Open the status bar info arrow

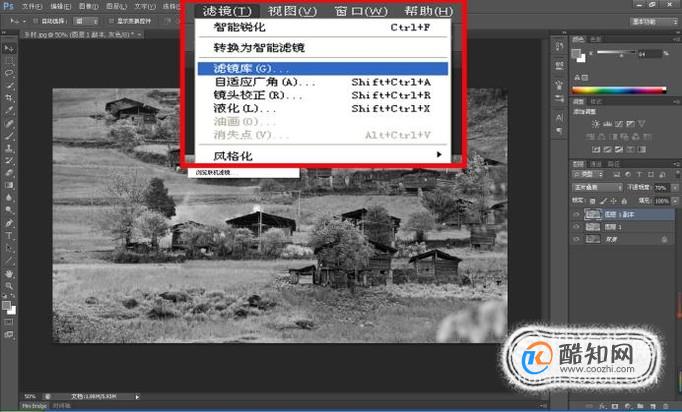coord(137,396)
